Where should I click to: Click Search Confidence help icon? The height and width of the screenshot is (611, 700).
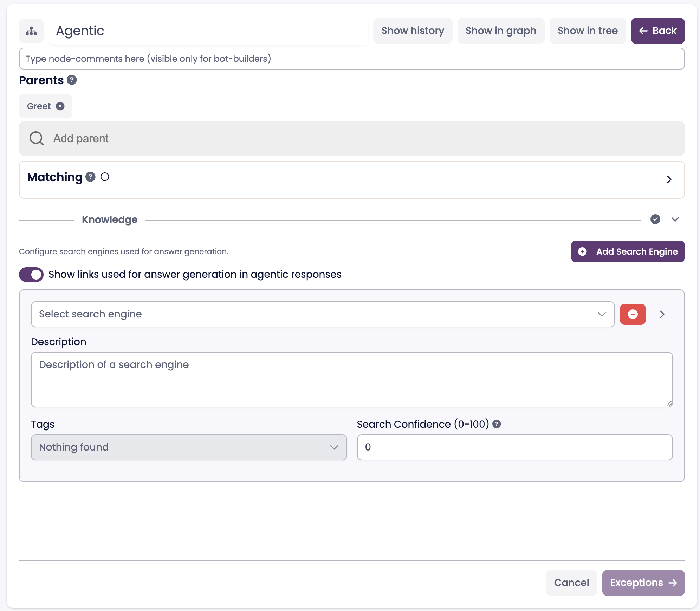497,424
